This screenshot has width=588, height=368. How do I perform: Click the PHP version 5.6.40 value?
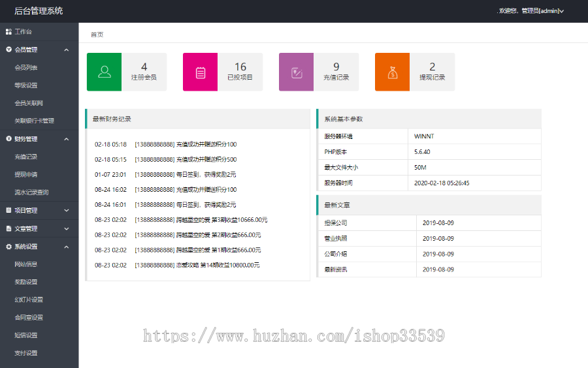click(x=422, y=152)
